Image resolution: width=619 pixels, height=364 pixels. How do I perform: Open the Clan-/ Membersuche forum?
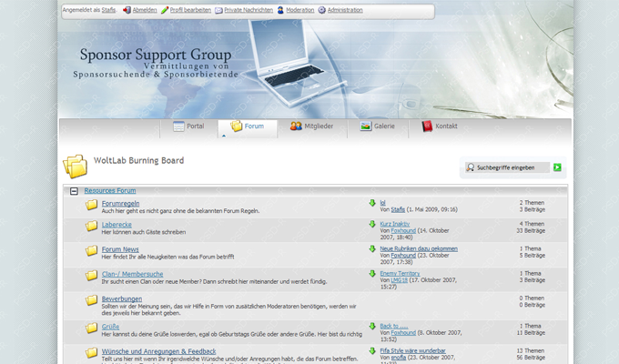pos(132,273)
